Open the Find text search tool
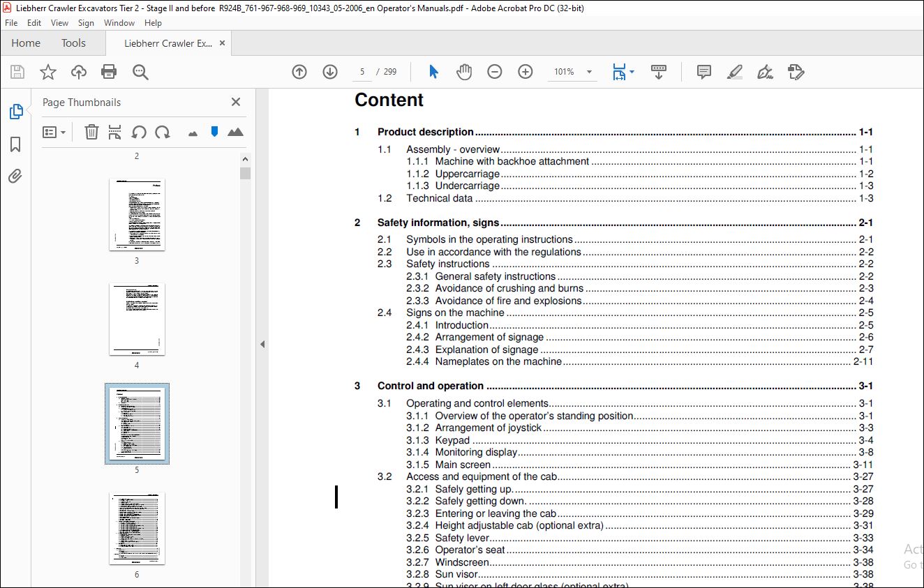 coord(140,72)
